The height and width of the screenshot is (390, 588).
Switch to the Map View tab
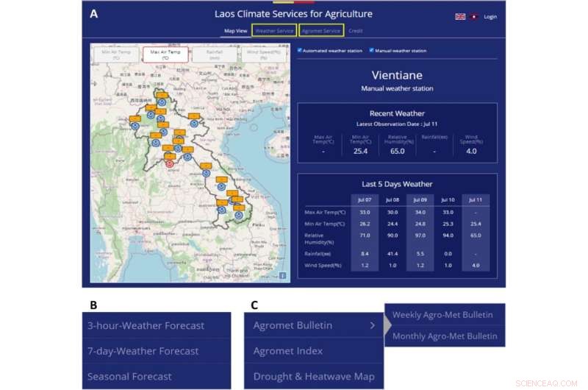[x=235, y=31]
